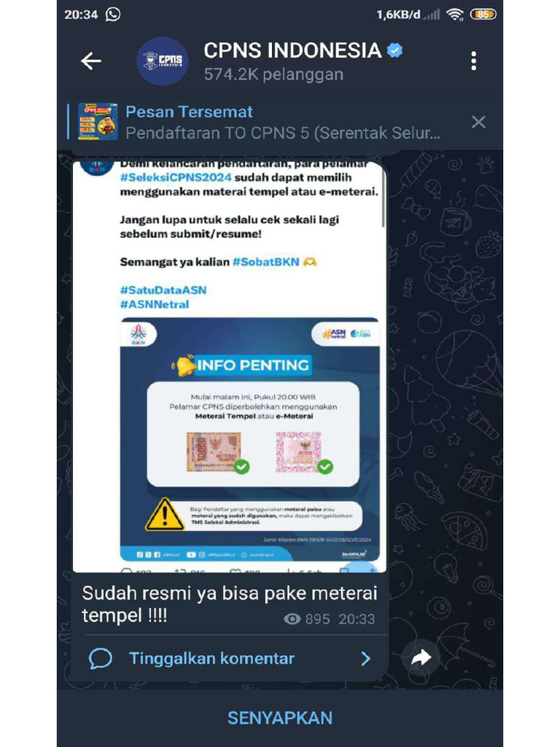
Task: Open Tinggalkan komentar link
Action: [212, 659]
